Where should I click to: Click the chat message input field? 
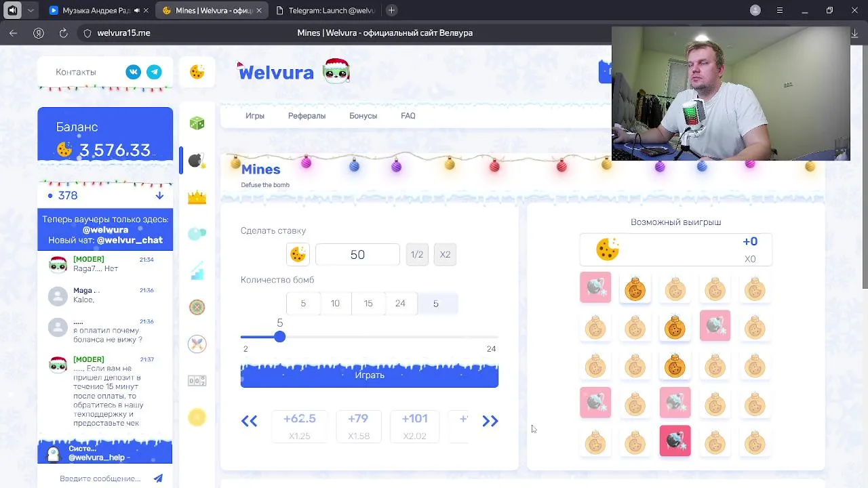coord(100,479)
